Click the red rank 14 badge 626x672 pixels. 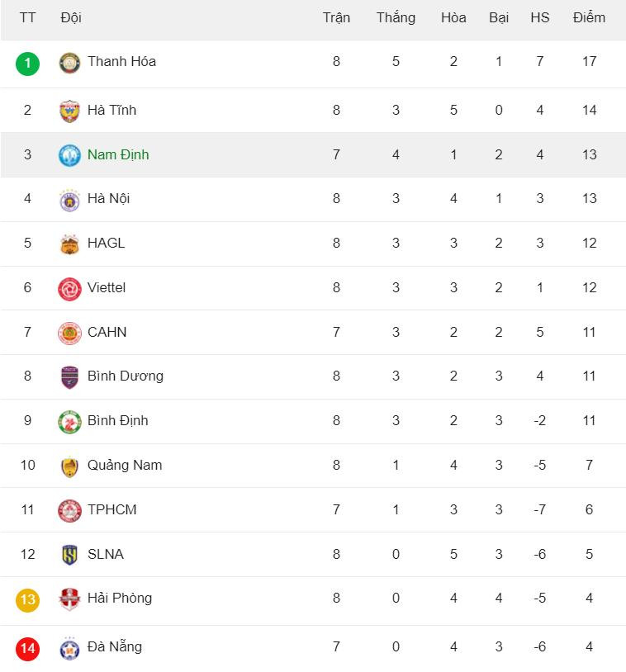(x=27, y=648)
